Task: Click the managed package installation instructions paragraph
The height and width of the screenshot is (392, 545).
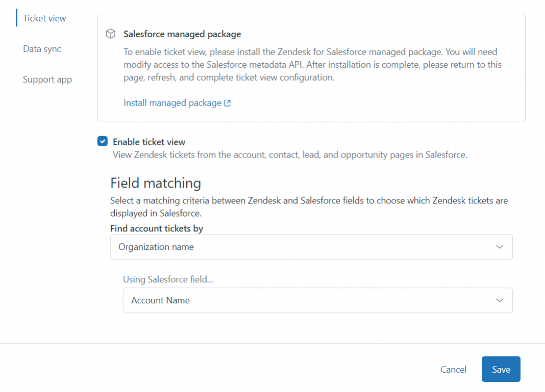Action: tap(312, 65)
